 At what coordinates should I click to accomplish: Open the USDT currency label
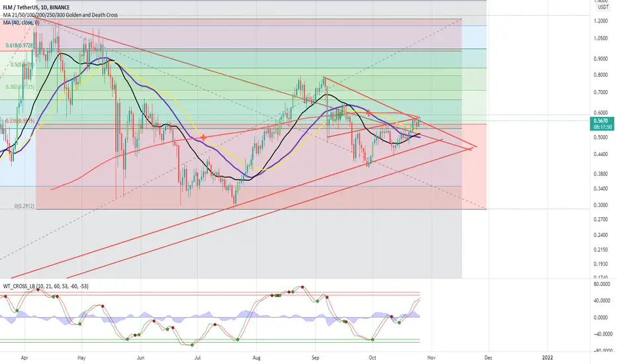pyautogui.click(x=603, y=7)
